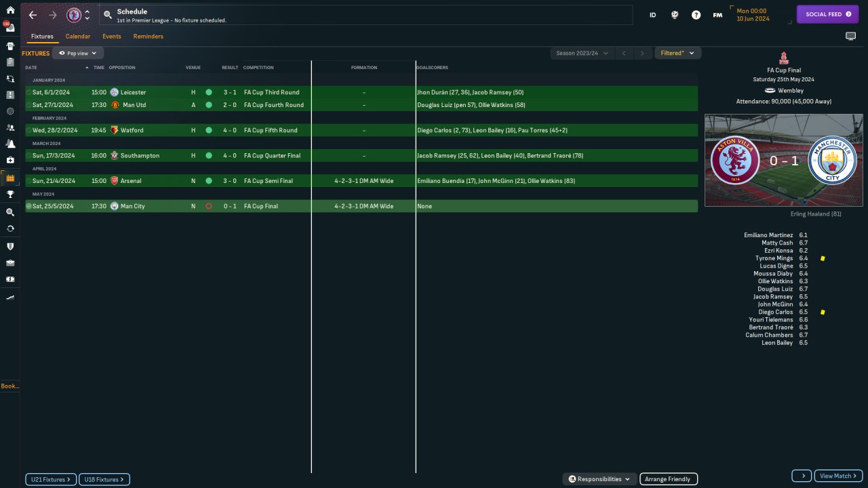Click the Aston Villa 0-1 Manchester City scoreboard image
This screenshot has height=488, width=868.
coord(784,160)
